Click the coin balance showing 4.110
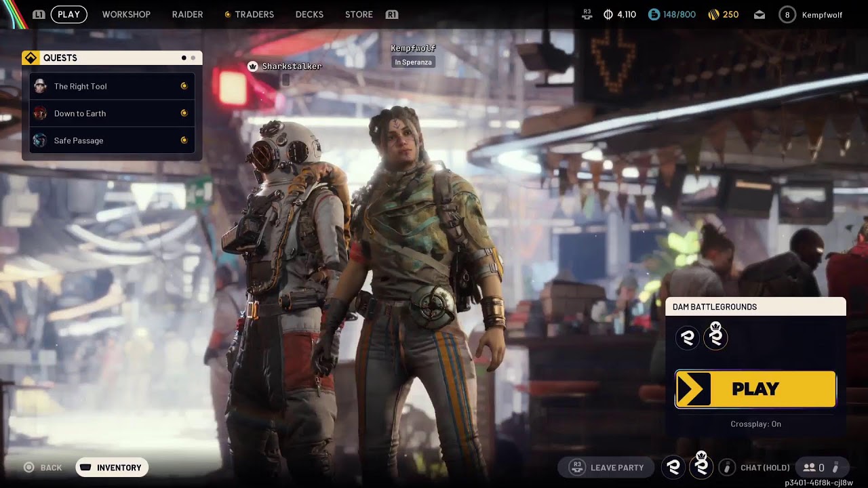 (x=620, y=14)
